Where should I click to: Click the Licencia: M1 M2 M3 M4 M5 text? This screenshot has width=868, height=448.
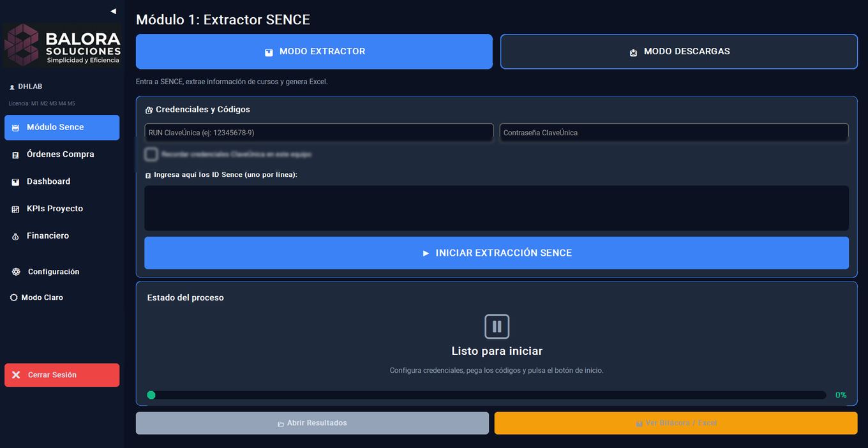click(42, 103)
